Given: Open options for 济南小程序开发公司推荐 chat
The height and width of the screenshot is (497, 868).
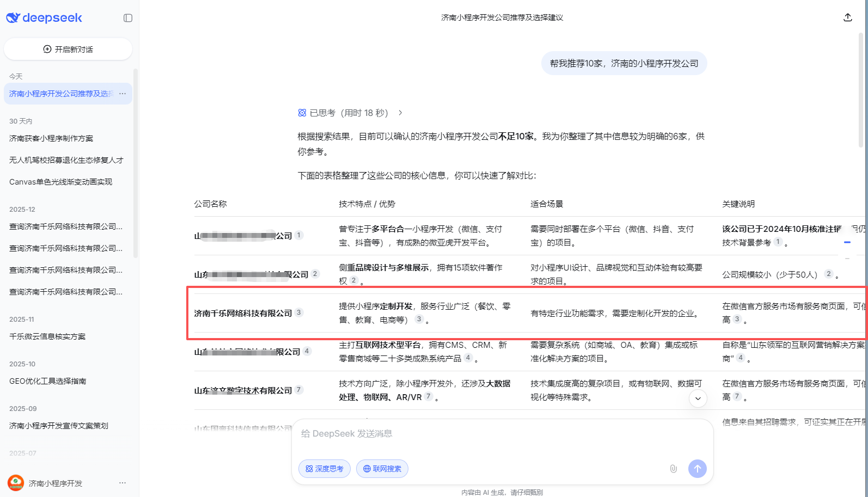Looking at the screenshot, I should pyautogui.click(x=123, y=94).
